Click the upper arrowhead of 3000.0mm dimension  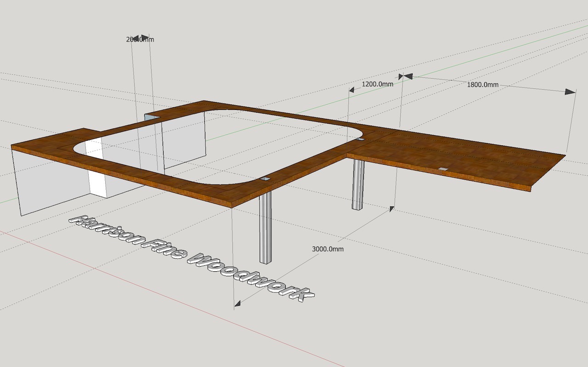(391, 209)
